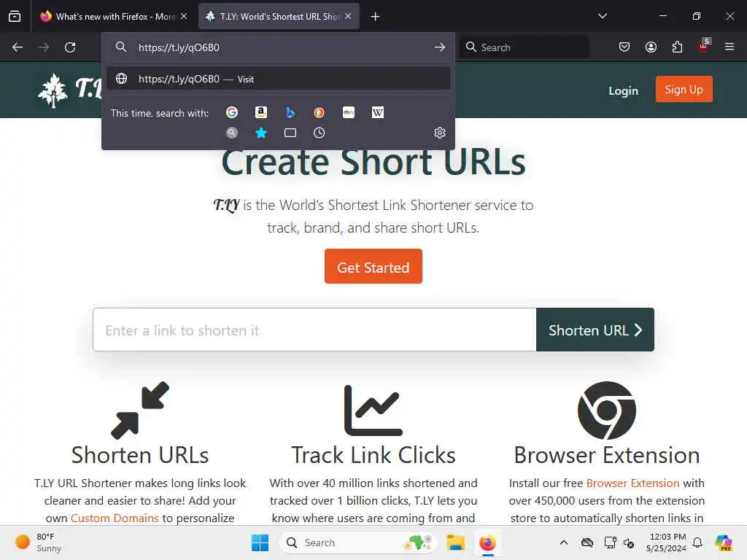
Task: Open the Login link
Action: [623, 90]
